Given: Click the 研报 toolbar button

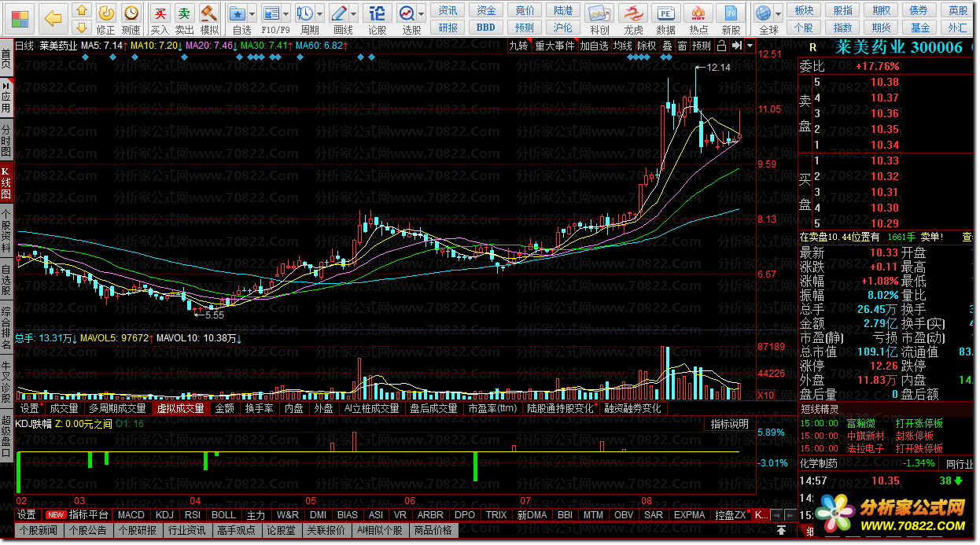Looking at the screenshot, I should [448, 28].
